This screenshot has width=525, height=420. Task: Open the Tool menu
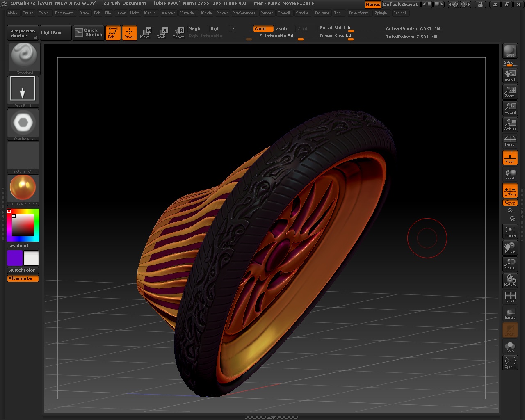(338, 13)
